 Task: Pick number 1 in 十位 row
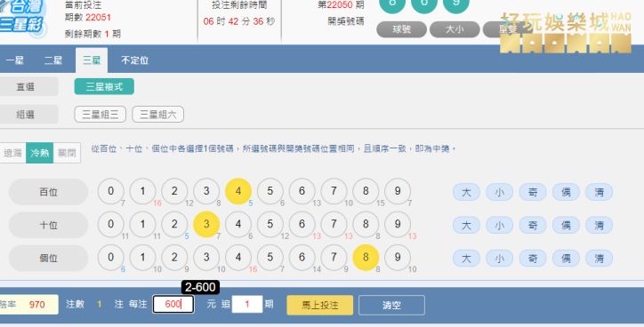pos(142,224)
